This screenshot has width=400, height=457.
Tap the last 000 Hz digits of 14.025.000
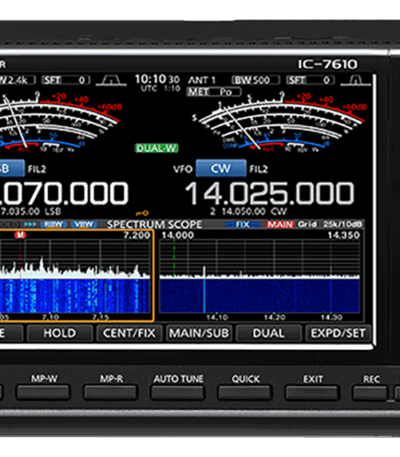tap(325, 193)
